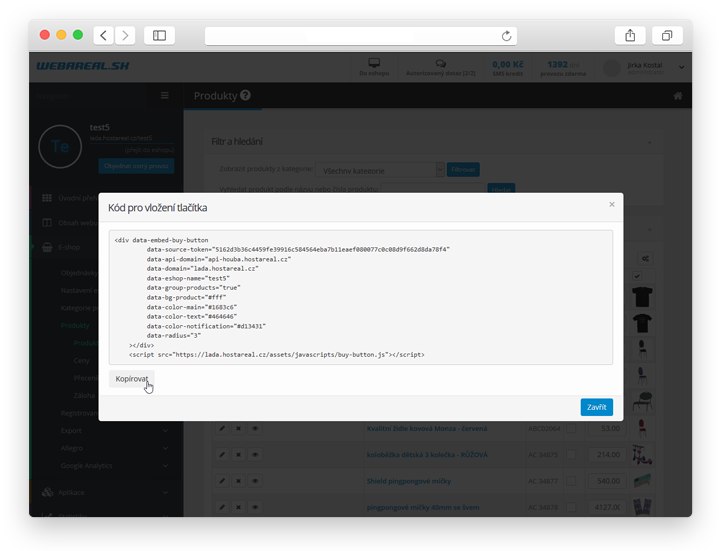Click the Kopírovat button

click(132, 379)
